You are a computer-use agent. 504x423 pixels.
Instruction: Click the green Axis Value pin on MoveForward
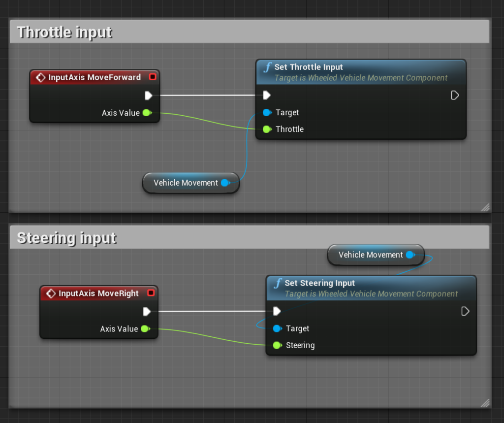[147, 113]
